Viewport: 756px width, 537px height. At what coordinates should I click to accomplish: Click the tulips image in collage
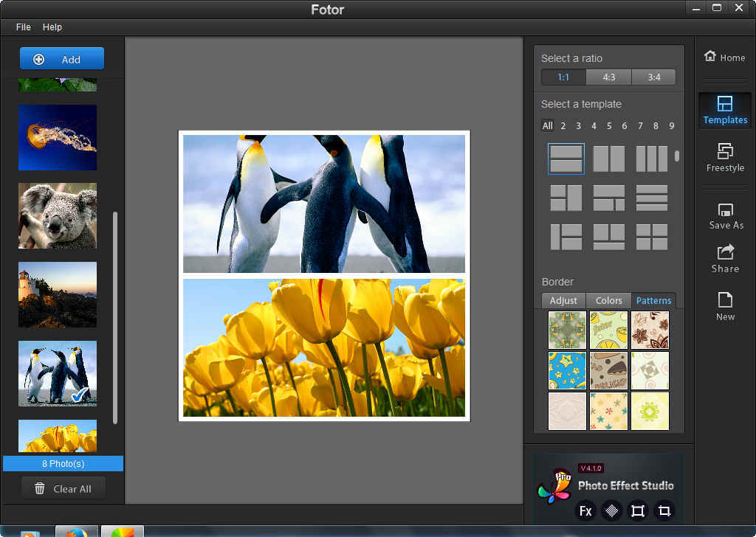324,347
